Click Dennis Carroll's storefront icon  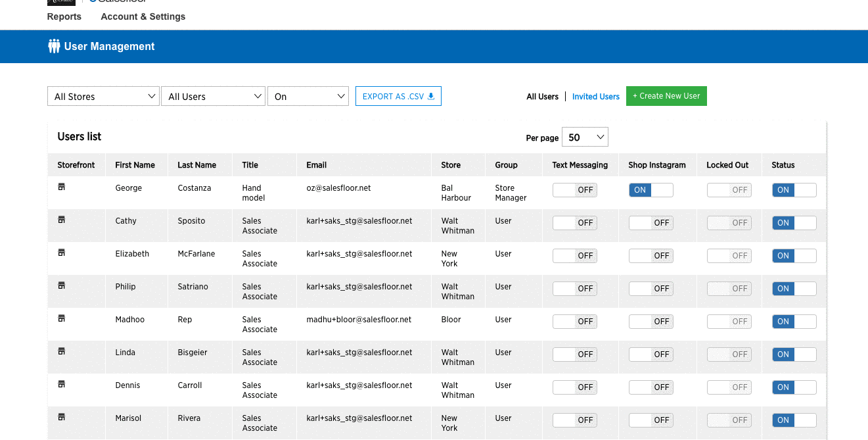[62, 384]
